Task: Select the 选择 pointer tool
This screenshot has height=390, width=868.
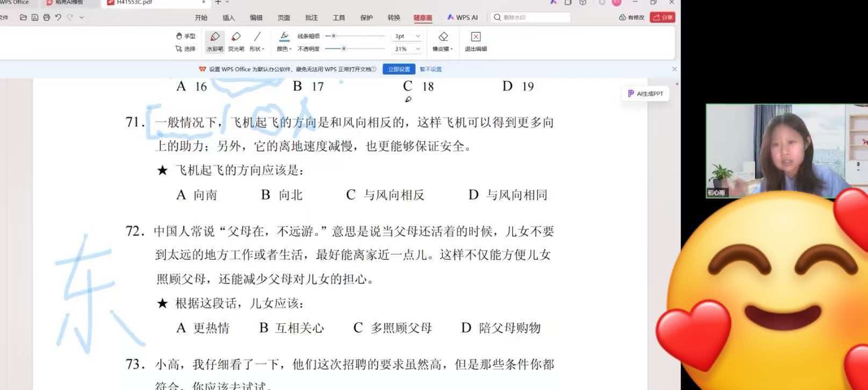Action: (x=185, y=49)
